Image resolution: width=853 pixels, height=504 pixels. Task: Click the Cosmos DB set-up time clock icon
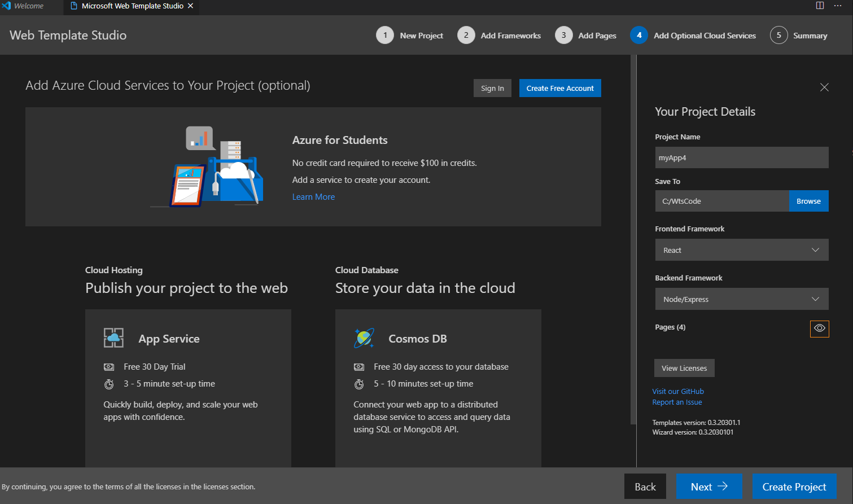[359, 384]
